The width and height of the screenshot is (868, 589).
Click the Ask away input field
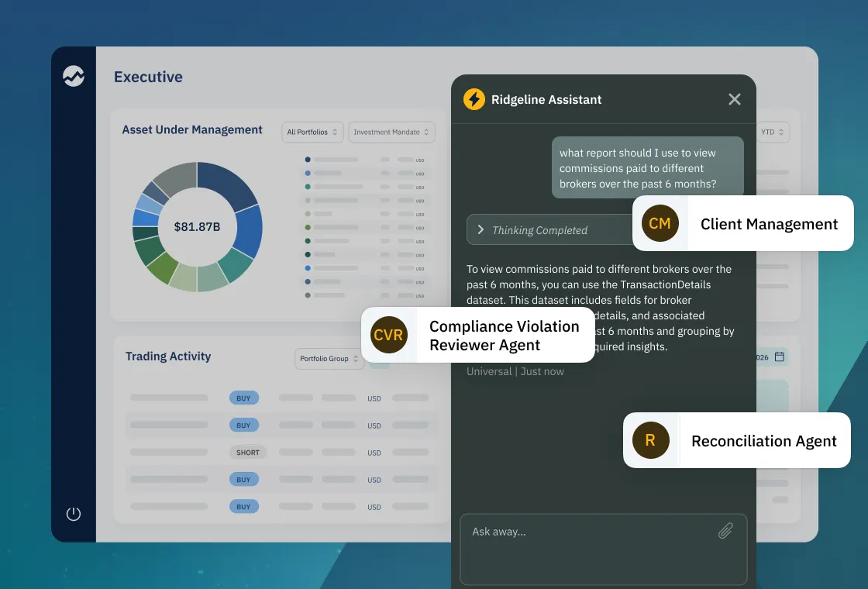pyautogui.click(x=604, y=549)
